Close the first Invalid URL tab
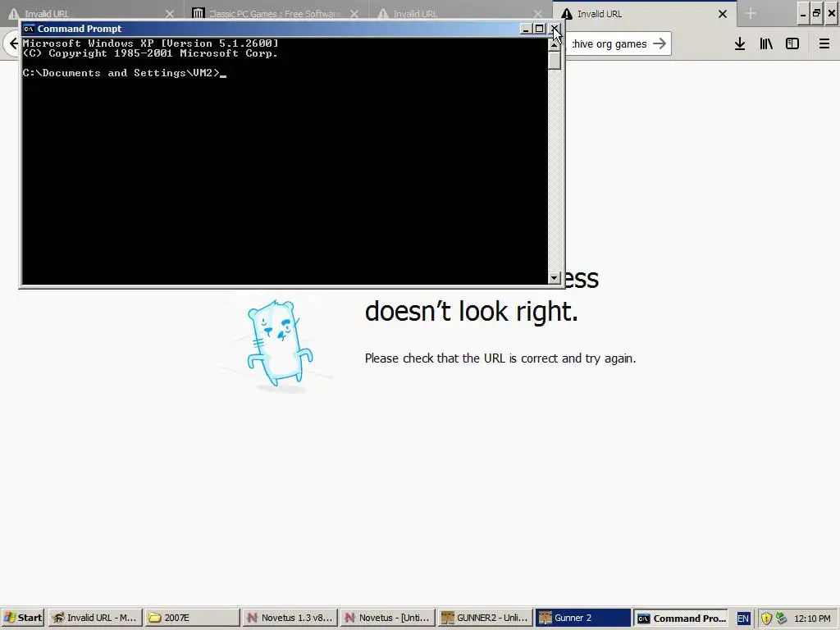The height and width of the screenshot is (630, 840). point(170,14)
